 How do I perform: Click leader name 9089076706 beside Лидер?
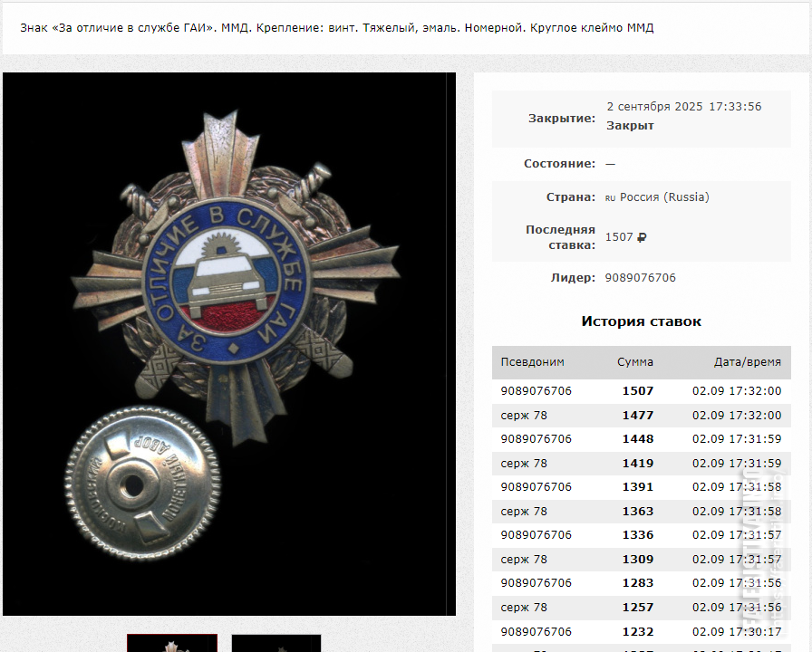tap(640, 278)
